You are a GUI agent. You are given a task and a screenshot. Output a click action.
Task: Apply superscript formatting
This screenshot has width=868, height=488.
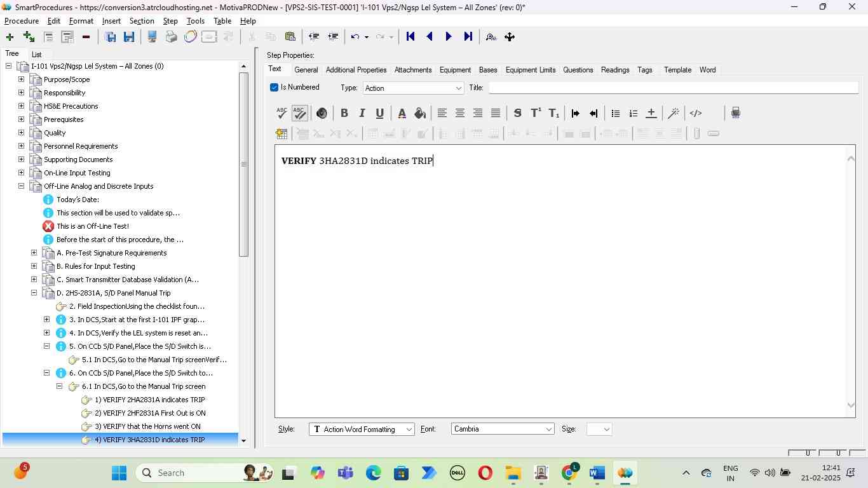[x=536, y=113]
